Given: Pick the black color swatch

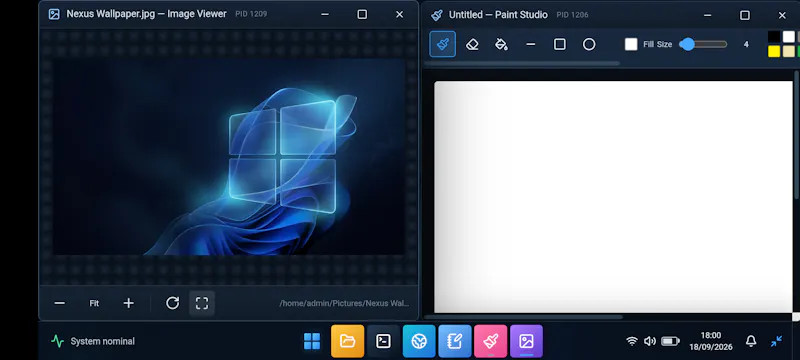Looking at the screenshot, I should (774, 37).
